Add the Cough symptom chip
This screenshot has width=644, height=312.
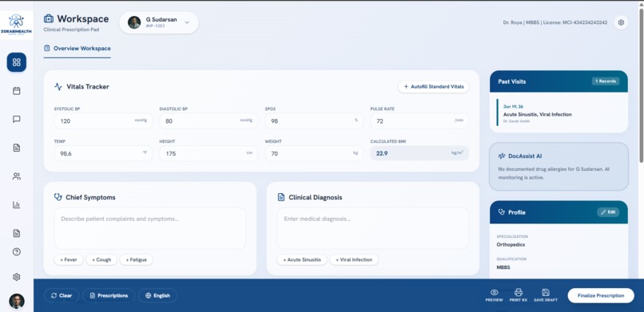click(101, 260)
